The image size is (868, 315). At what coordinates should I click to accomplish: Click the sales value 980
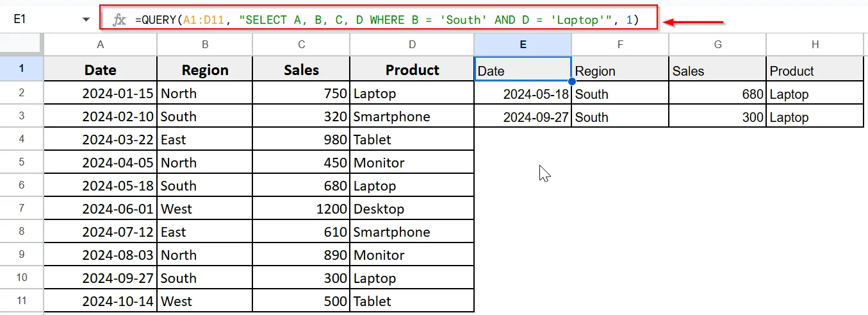tap(301, 139)
